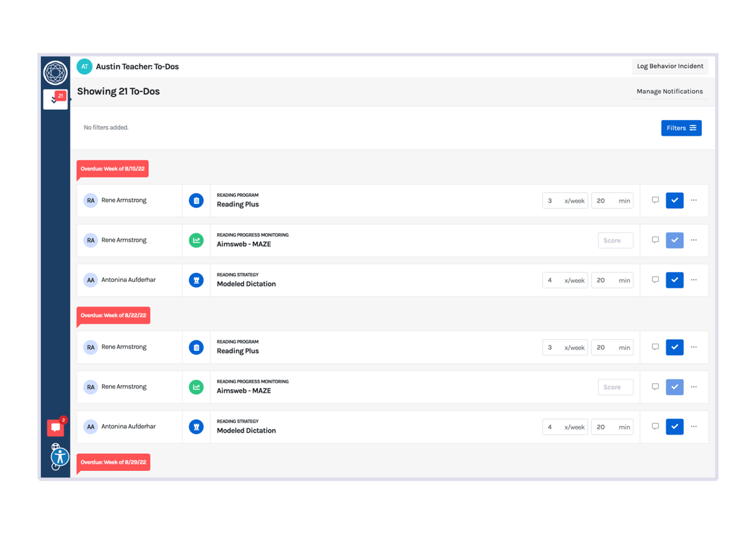Mark first Reading Plus to-do as complete

tap(674, 200)
